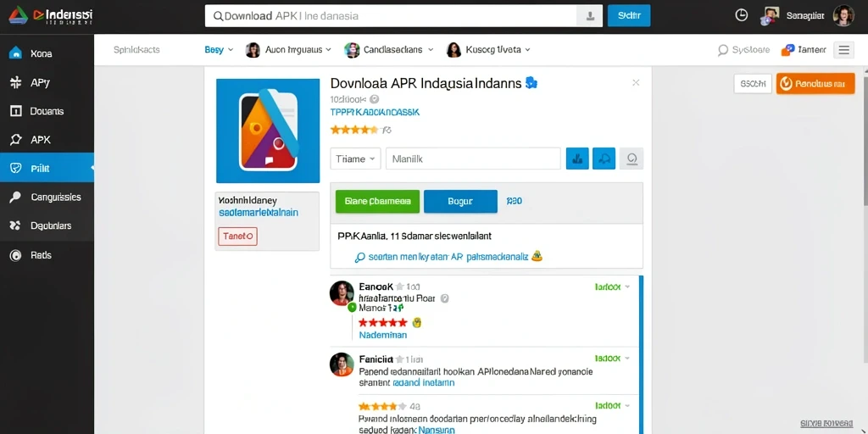
Task: Expand Iaroox dropdown on the last review
Action: (612, 405)
